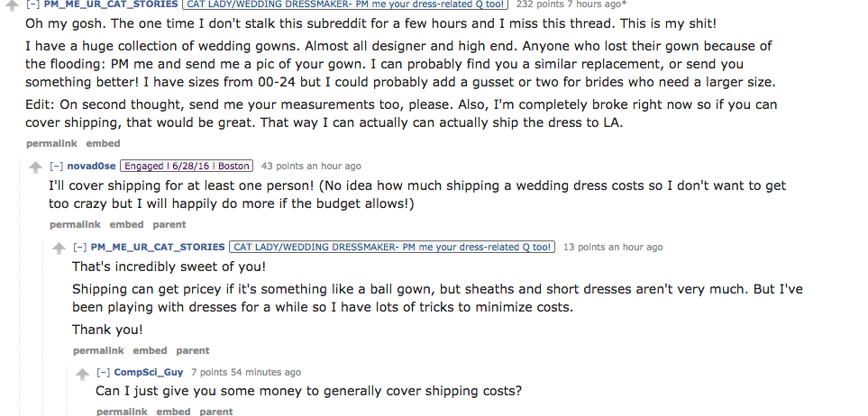Open permalink for novad0se's comment
This screenshot has height=416, width=868.
tap(75, 224)
